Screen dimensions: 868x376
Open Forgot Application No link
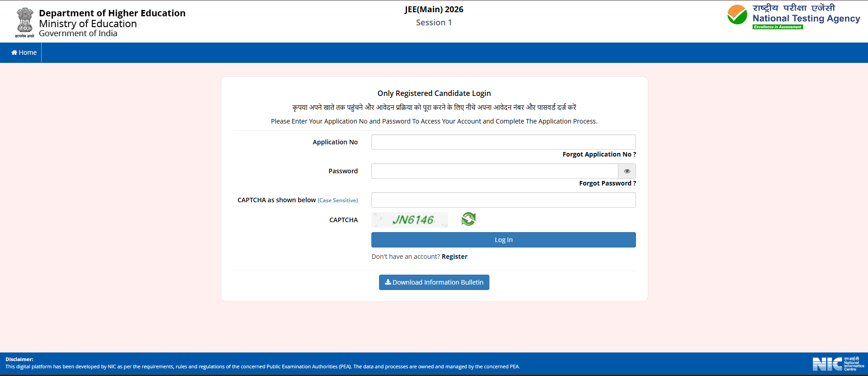tap(599, 154)
